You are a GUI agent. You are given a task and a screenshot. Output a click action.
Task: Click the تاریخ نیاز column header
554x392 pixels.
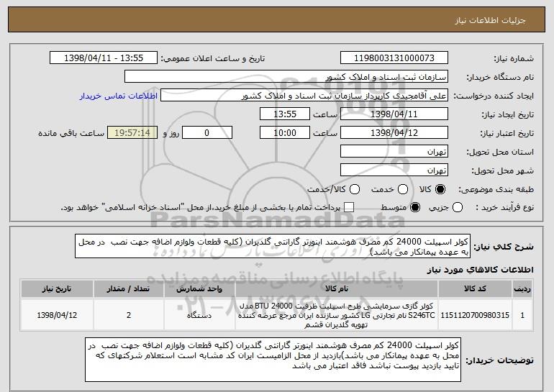tap(57, 289)
